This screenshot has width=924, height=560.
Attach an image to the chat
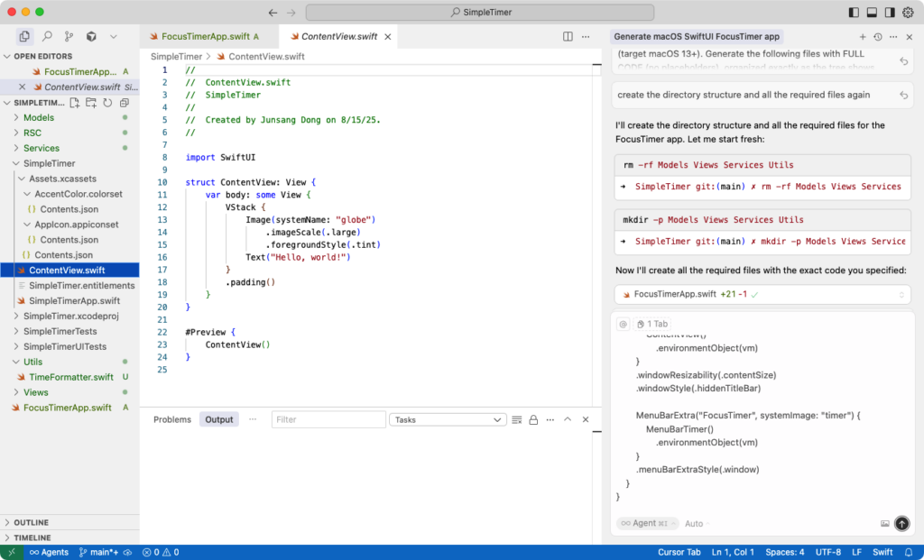pos(884,524)
